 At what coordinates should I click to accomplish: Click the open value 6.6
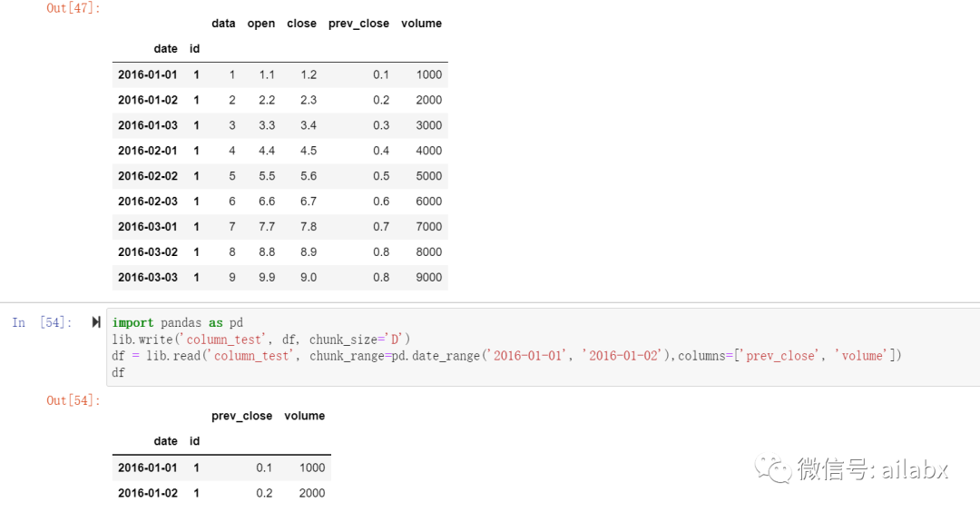pyautogui.click(x=267, y=202)
